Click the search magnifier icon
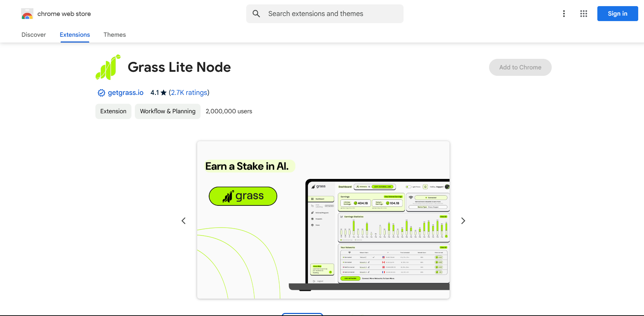This screenshot has height=316, width=644. click(x=256, y=14)
